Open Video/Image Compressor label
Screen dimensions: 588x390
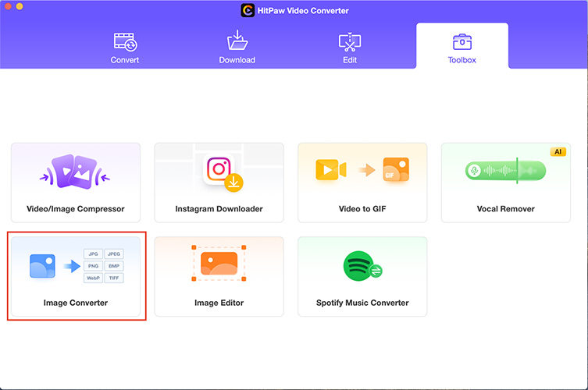(x=76, y=209)
